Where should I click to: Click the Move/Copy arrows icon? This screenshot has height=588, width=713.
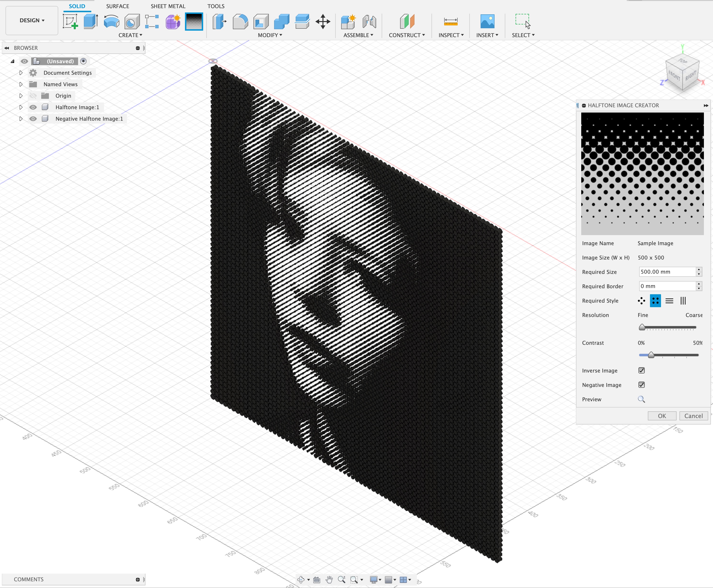(x=323, y=21)
